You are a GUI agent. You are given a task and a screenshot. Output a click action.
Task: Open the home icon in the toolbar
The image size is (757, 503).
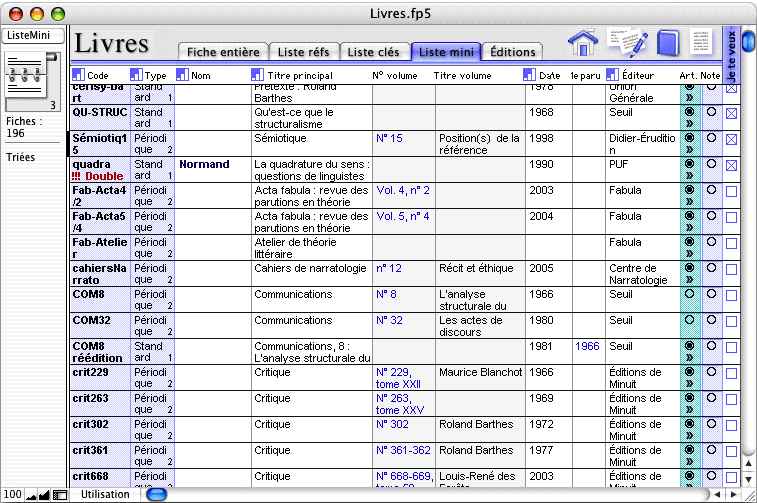pos(583,43)
